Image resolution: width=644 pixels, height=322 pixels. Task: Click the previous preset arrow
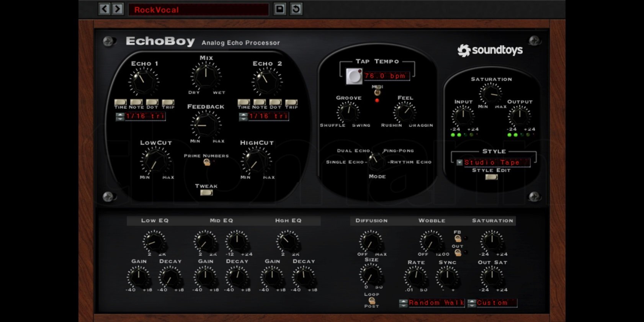point(104,9)
